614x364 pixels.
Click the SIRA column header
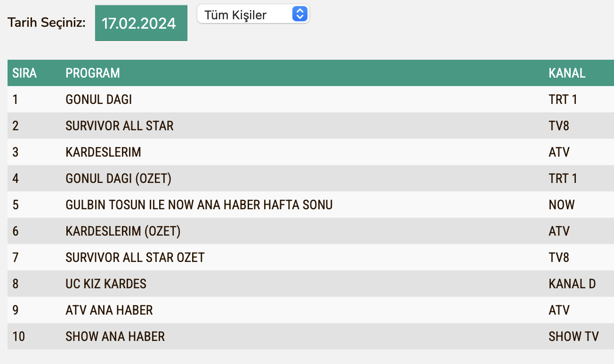(x=24, y=73)
